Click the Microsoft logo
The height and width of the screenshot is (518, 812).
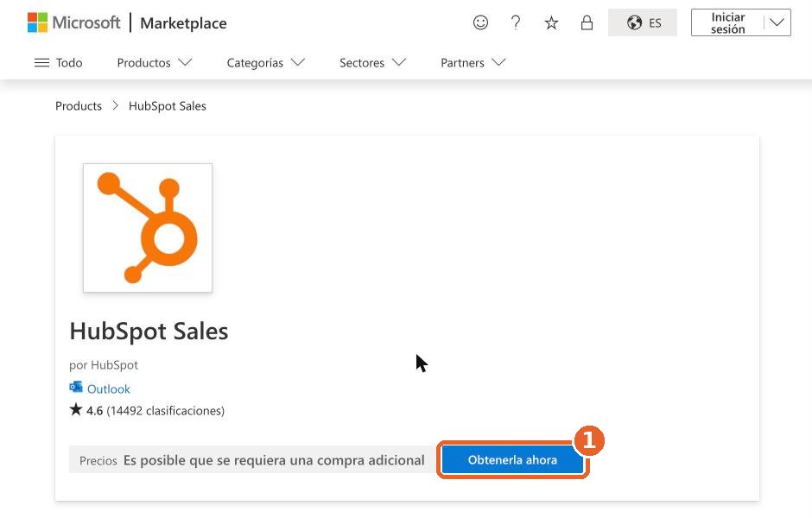pos(74,22)
